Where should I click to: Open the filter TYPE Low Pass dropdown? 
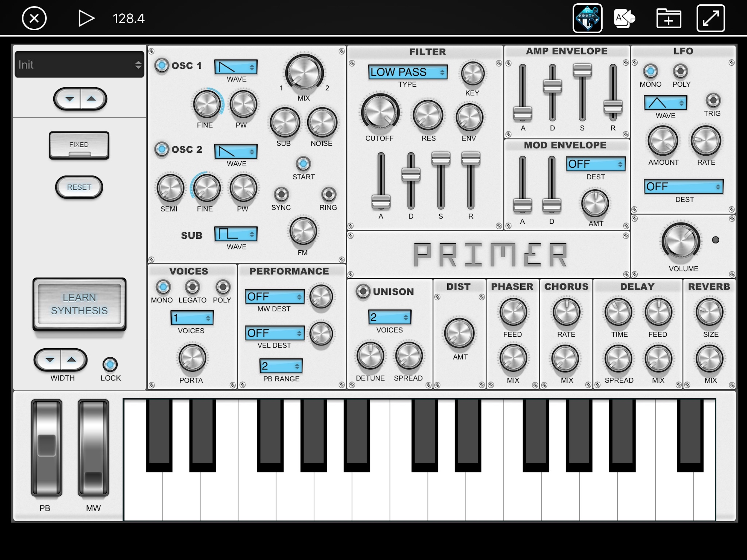pos(408,72)
